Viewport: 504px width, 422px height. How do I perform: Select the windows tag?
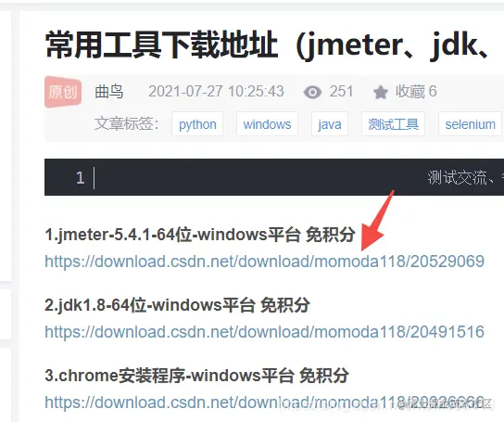(267, 124)
